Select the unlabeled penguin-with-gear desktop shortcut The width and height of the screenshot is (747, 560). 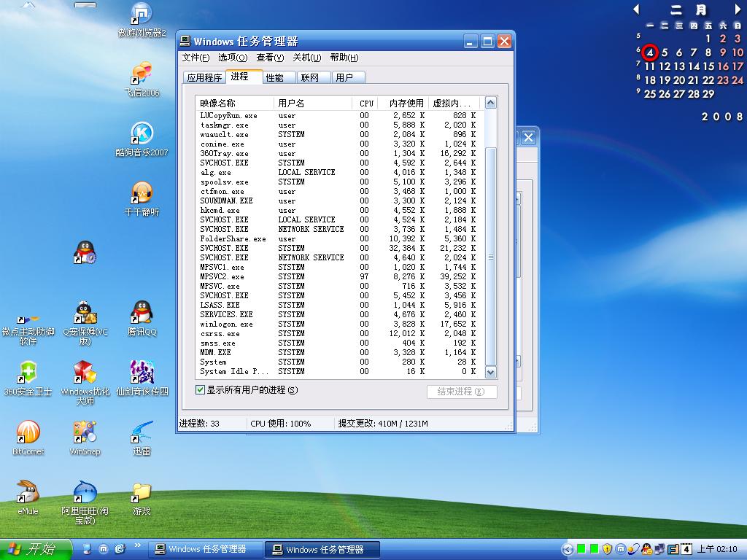(85, 252)
